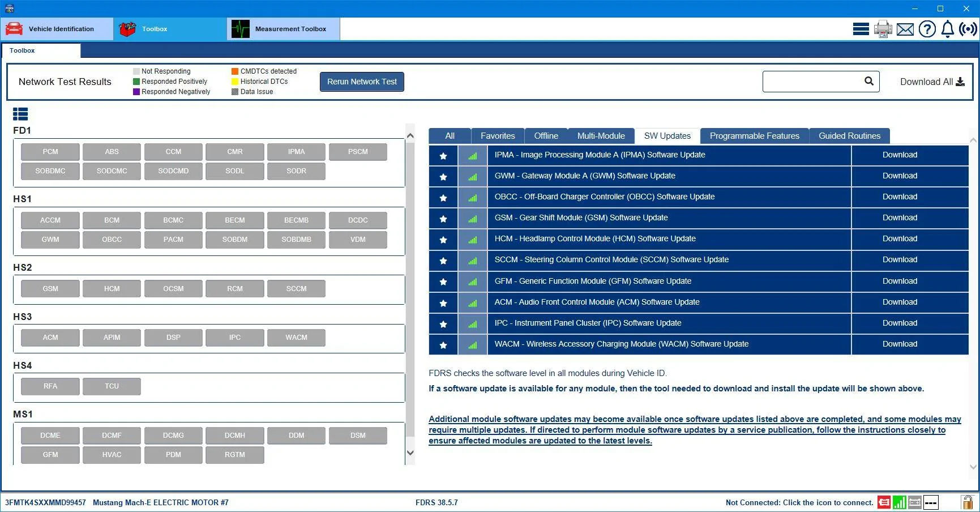Screen dimensions: 980x512
Task: Click module list scrollbar down arrow
Action: point(410,453)
